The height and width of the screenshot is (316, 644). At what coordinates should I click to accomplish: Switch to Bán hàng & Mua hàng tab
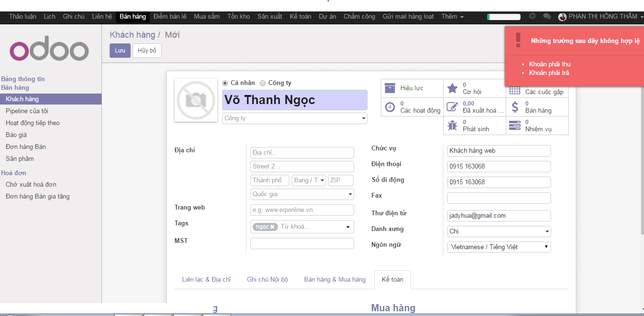click(x=335, y=280)
